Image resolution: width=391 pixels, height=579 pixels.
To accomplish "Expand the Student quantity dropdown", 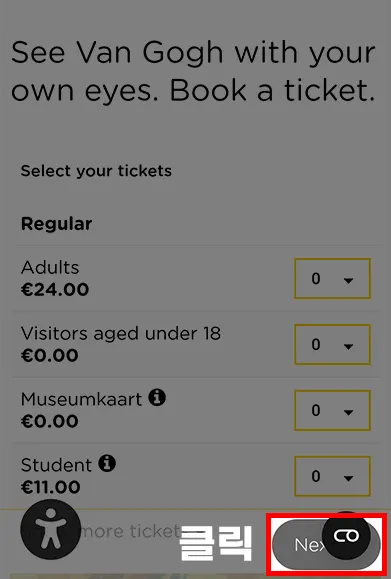I will 332,476.
